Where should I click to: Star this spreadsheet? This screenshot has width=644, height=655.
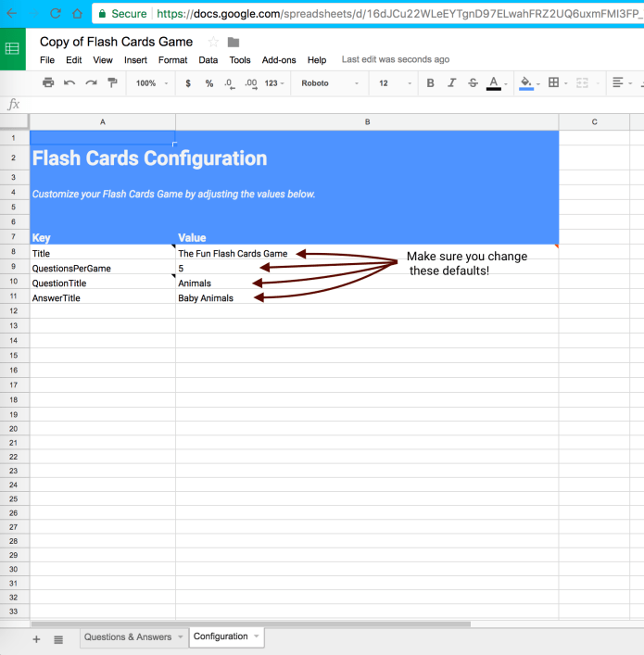[213, 43]
